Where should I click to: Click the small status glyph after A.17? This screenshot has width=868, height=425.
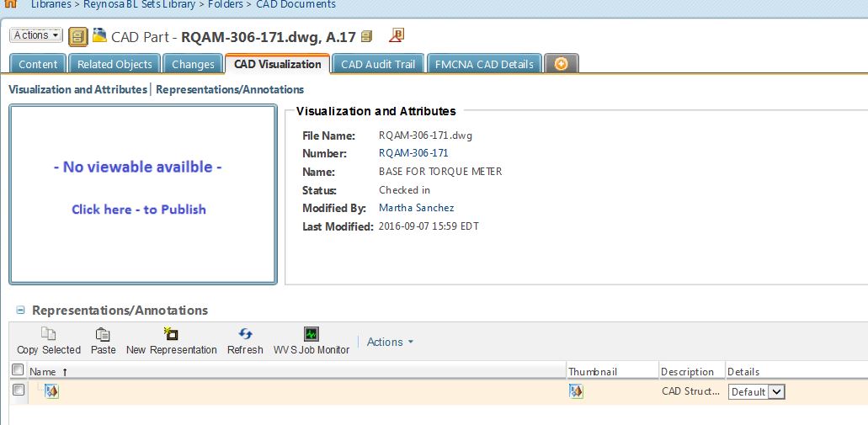click(x=366, y=36)
